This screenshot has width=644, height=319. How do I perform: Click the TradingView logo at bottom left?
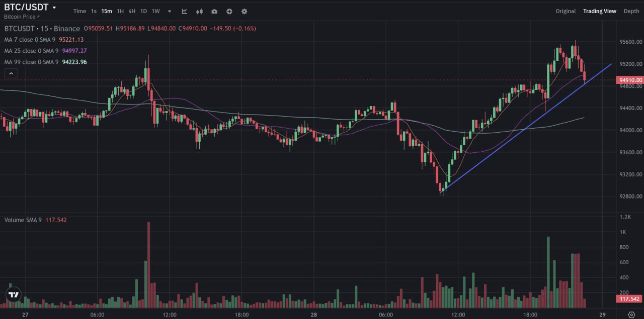[13, 294]
